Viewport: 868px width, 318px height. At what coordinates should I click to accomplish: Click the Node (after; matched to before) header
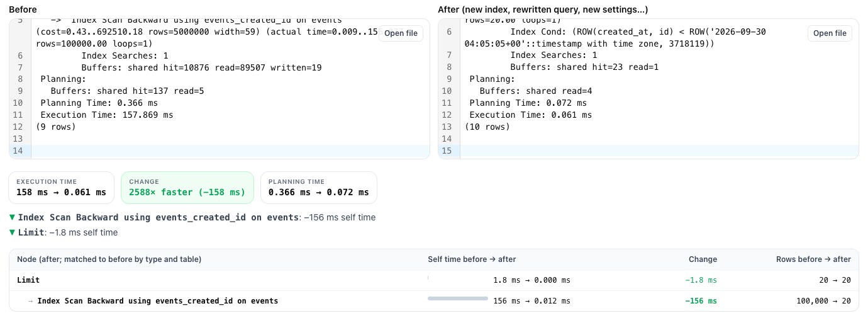click(109, 259)
